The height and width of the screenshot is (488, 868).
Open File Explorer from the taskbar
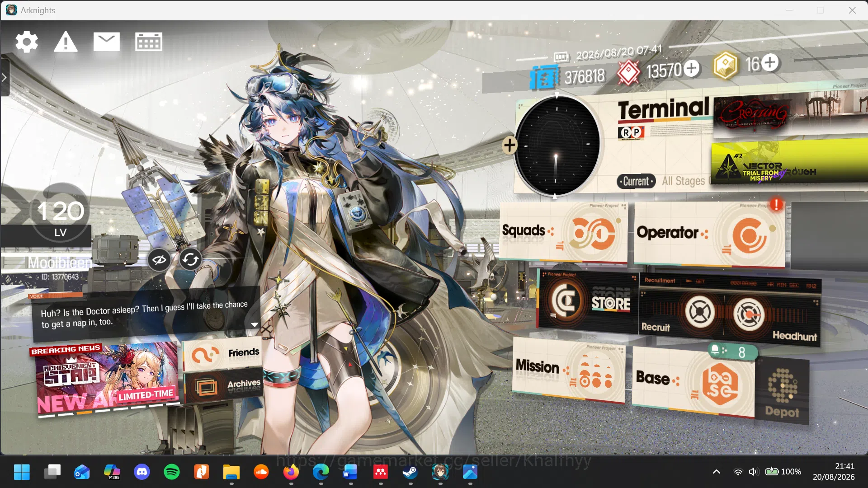click(x=231, y=472)
